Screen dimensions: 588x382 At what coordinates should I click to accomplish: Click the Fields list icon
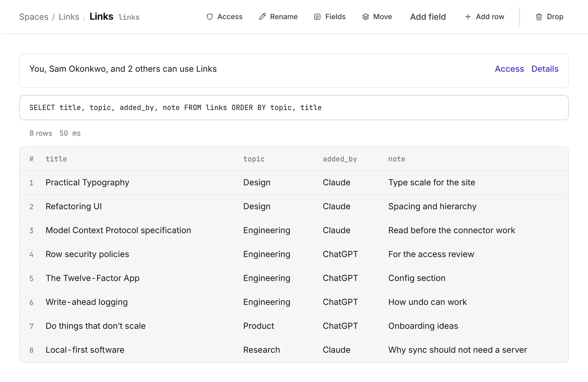(317, 17)
